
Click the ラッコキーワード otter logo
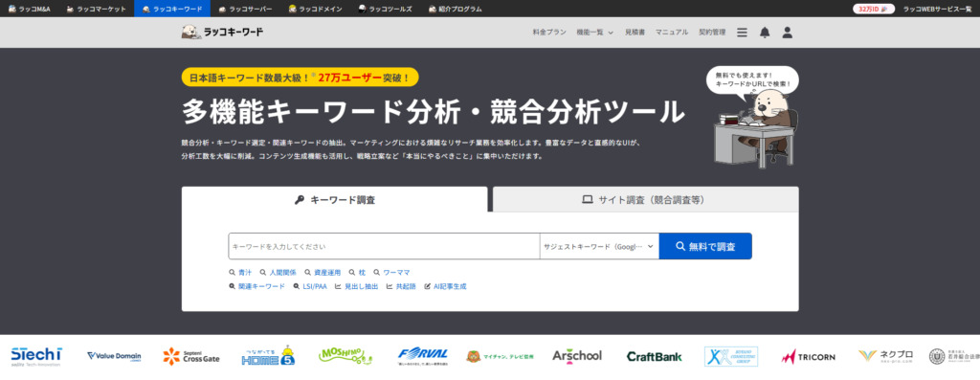pos(222,32)
